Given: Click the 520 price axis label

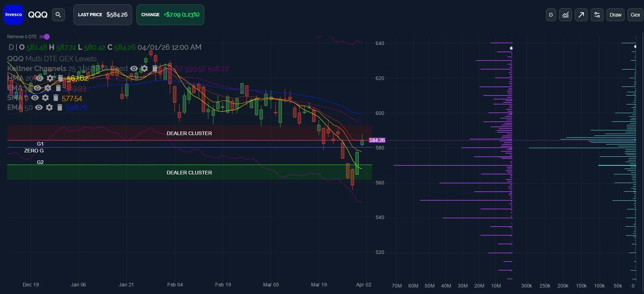Looking at the screenshot, I should 380,252.
